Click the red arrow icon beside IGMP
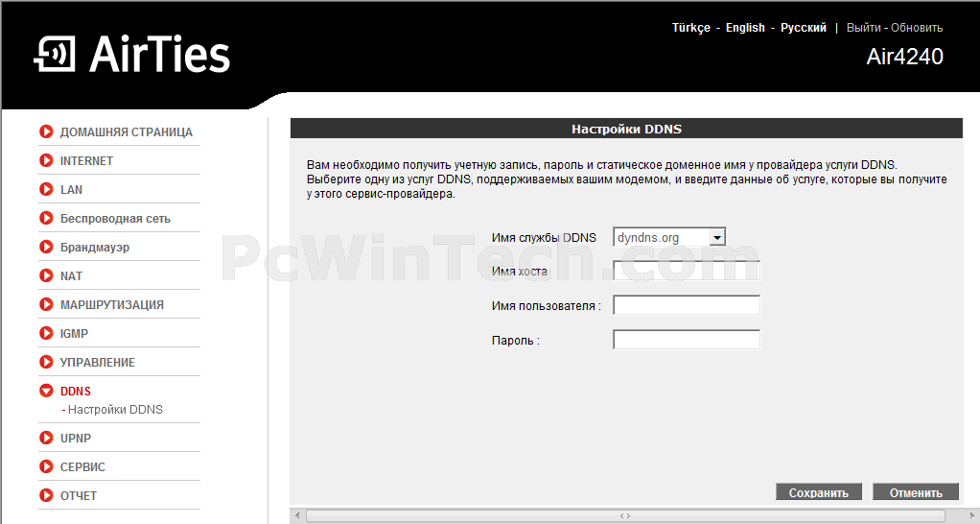This screenshot has height=524, width=980. (46, 333)
